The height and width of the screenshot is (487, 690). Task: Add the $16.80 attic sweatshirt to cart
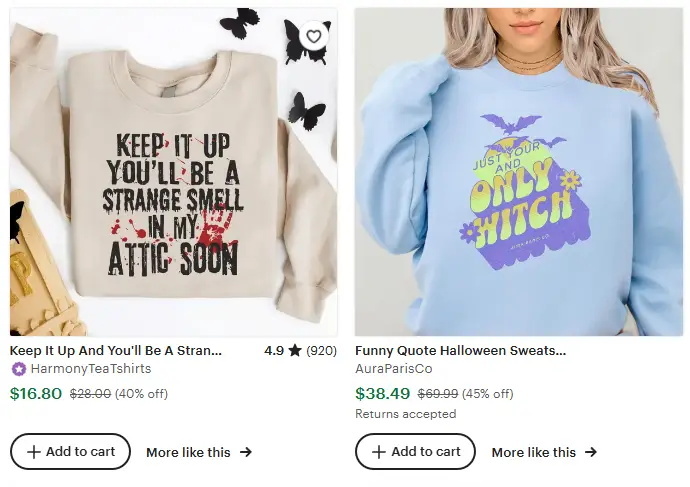[70, 451]
